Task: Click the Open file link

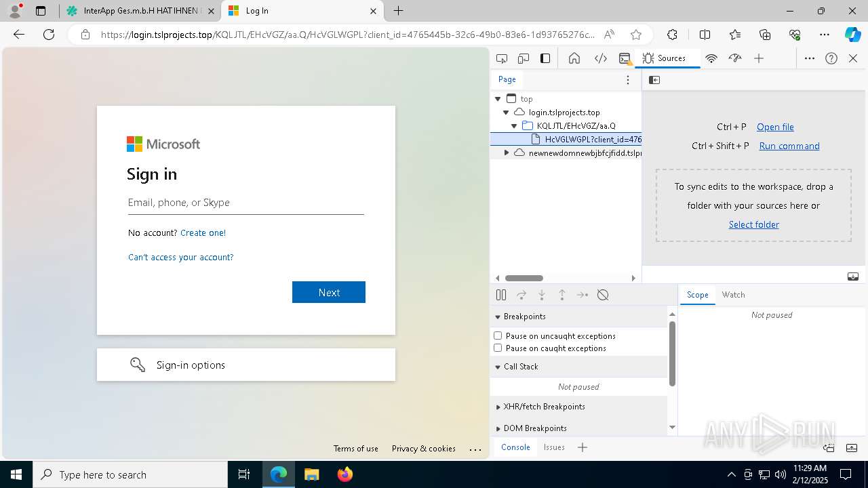Action: point(775,127)
